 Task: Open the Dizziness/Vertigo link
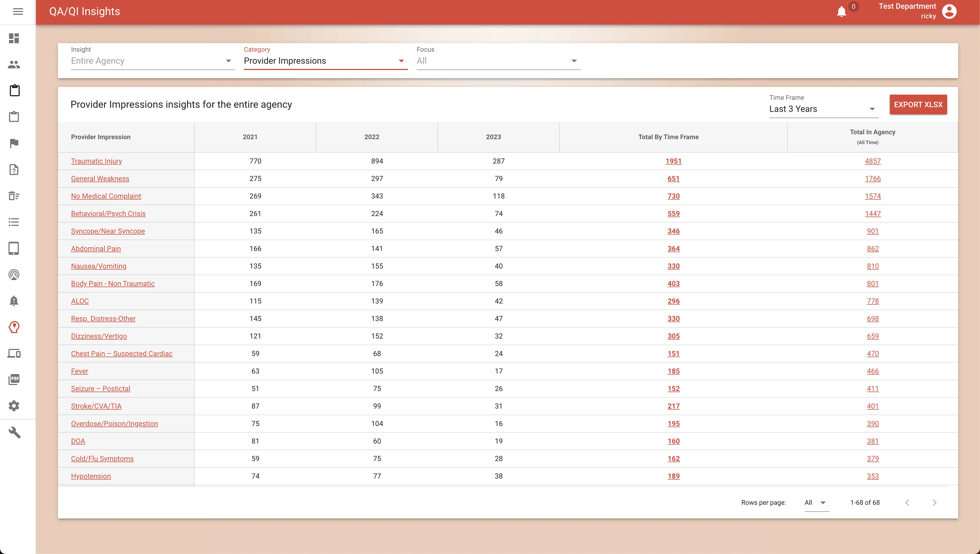99,336
